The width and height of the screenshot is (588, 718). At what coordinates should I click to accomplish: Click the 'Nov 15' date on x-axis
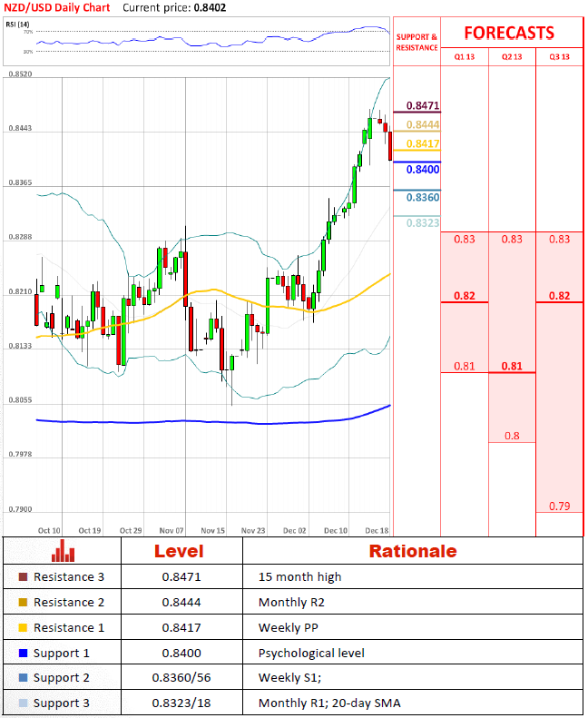(212, 531)
